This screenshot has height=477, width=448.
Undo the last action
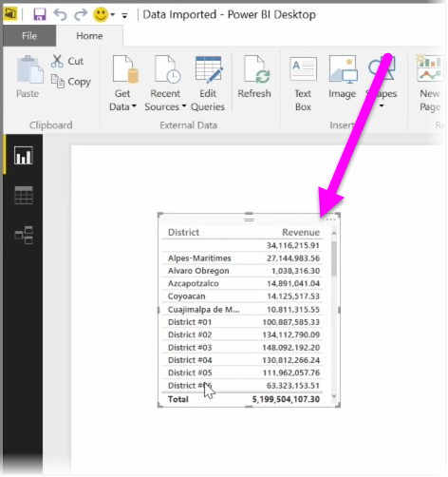point(60,14)
